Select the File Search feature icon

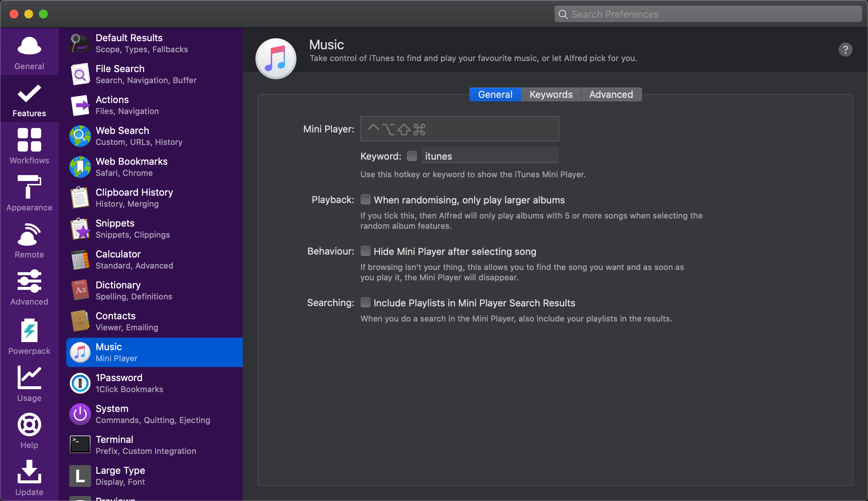tap(80, 74)
